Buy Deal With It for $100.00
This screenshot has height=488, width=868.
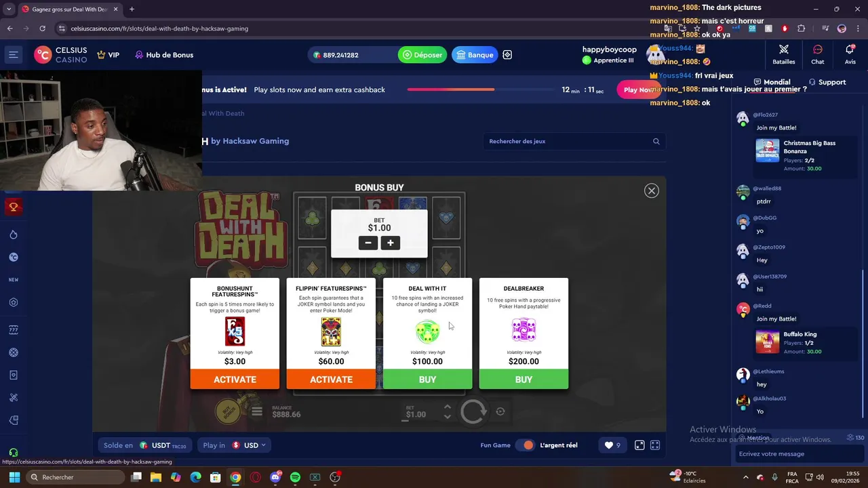click(427, 380)
